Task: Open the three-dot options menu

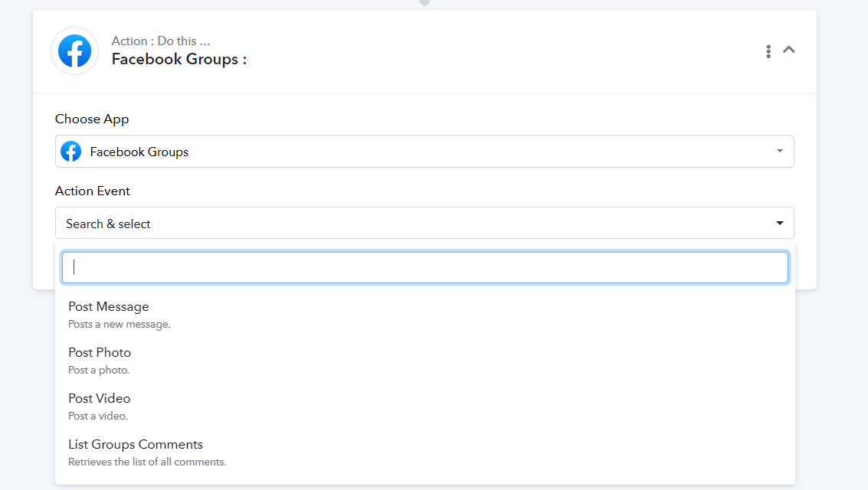Action: click(768, 51)
